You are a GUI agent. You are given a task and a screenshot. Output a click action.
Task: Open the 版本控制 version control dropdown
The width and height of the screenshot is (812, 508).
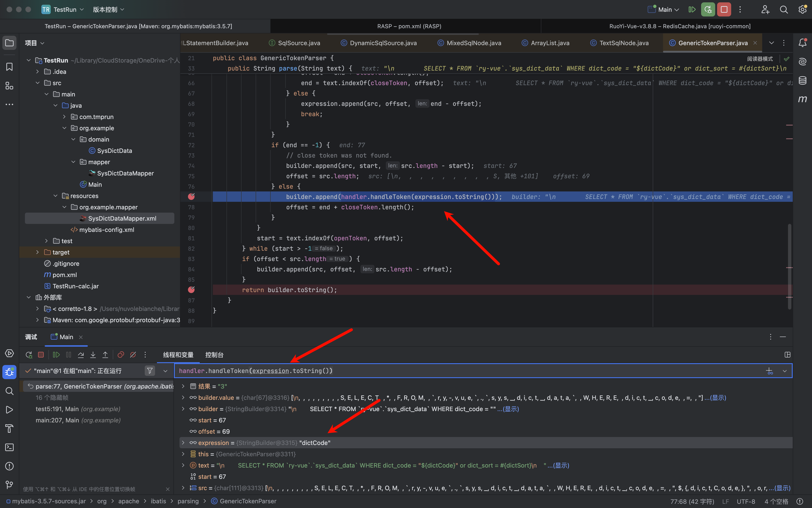[x=108, y=9]
